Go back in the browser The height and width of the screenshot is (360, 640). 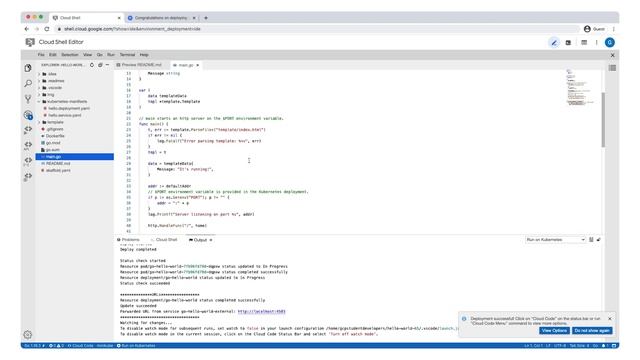27,29
